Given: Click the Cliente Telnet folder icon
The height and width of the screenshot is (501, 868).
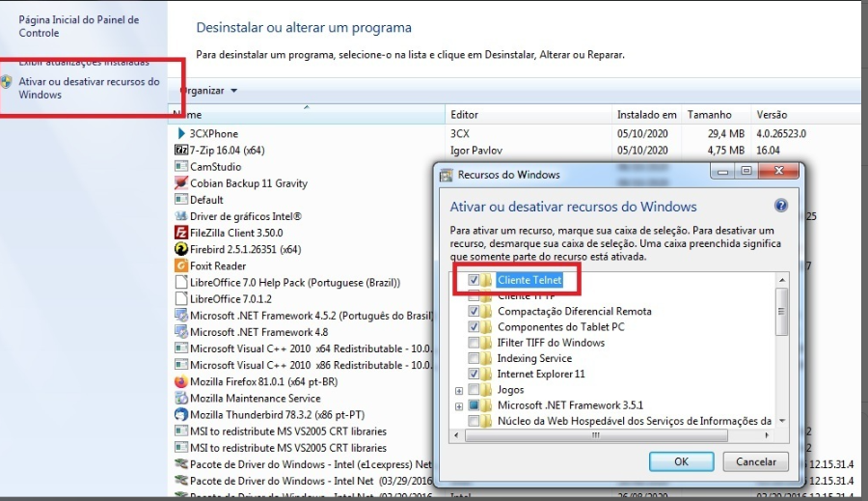Looking at the screenshot, I should 486,280.
